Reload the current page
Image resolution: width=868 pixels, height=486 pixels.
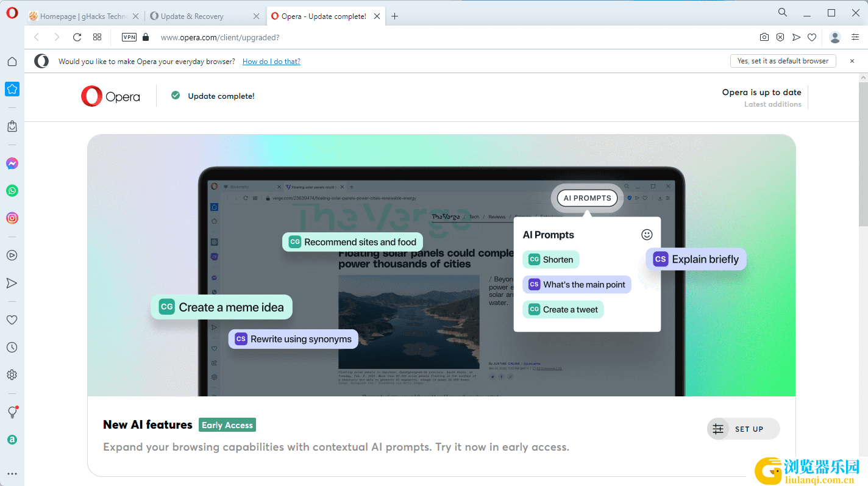(x=77, y=37)
